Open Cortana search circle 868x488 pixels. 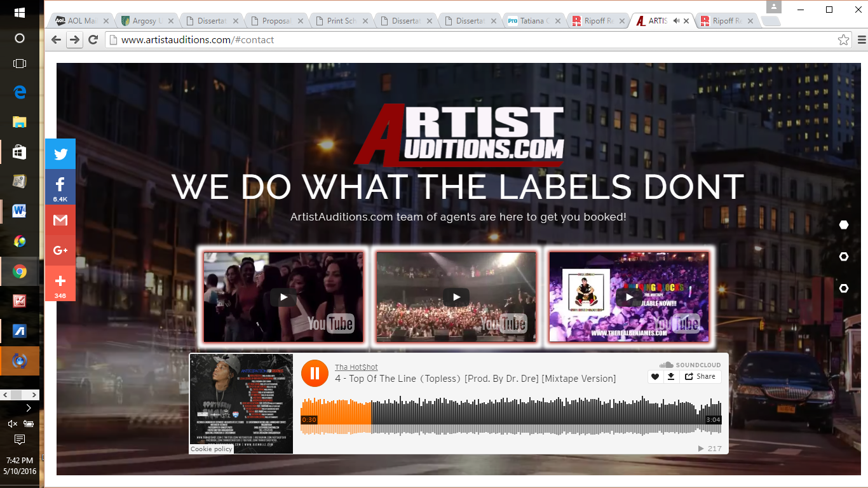click(x=20, y=38)
